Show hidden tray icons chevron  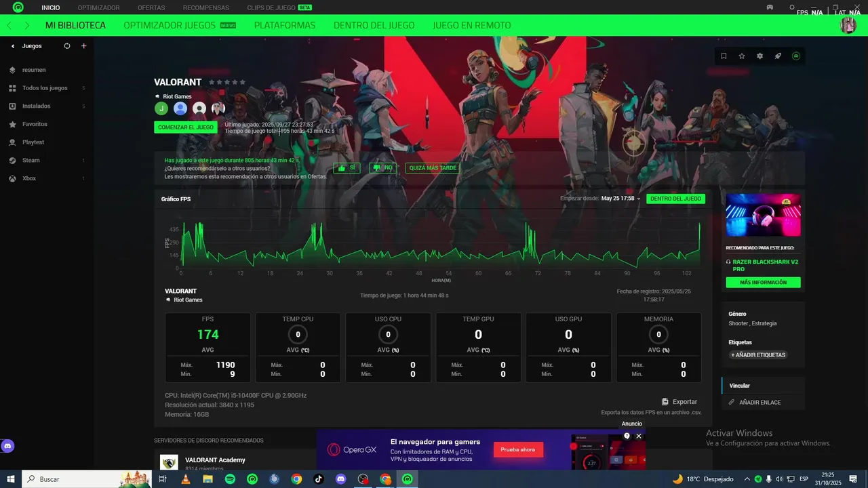click(747, 479)
